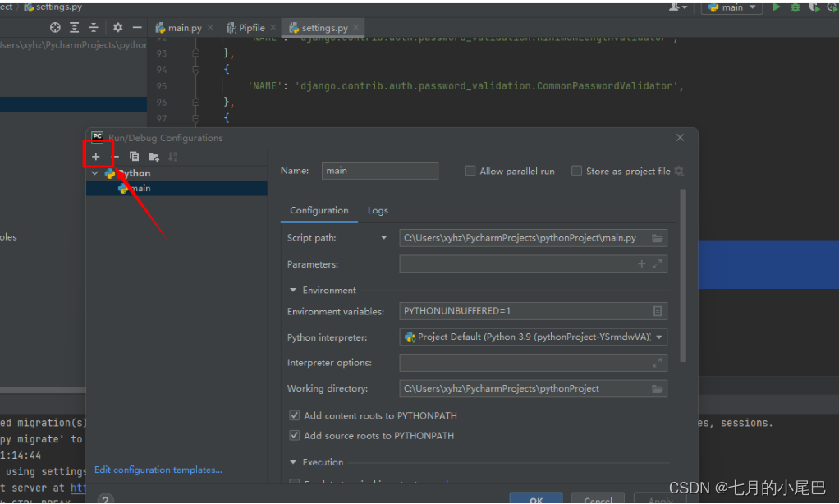Copy the selected configuration
This screenshot has height=504, width=839.
click(135, 157)
